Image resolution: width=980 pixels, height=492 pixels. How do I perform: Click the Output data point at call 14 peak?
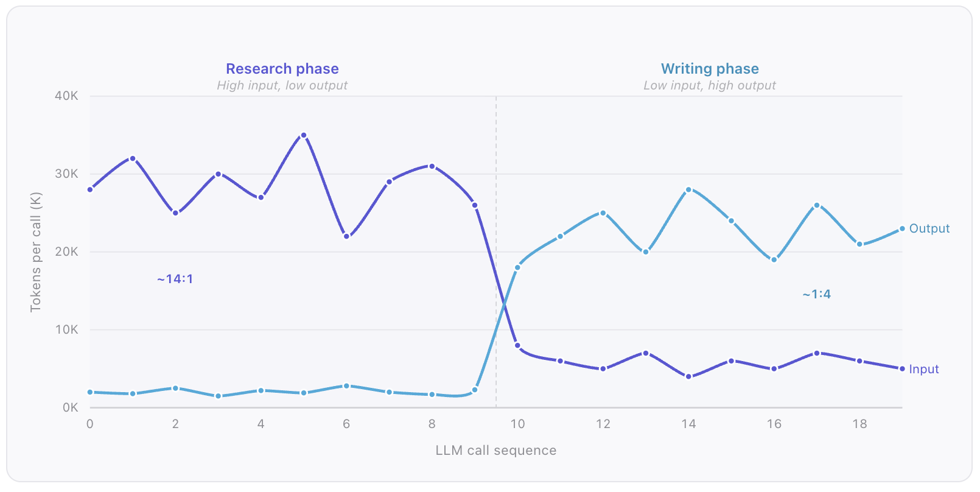pos(688,189)
